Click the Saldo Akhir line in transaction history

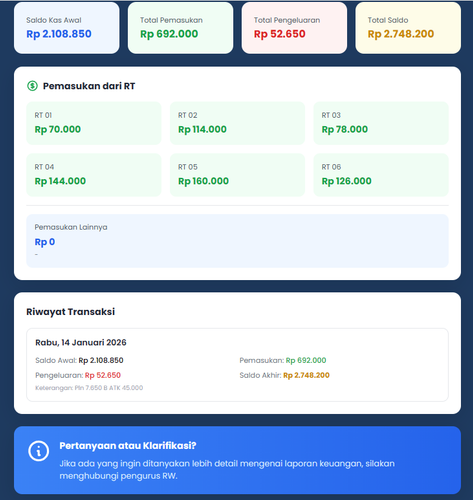285,375
